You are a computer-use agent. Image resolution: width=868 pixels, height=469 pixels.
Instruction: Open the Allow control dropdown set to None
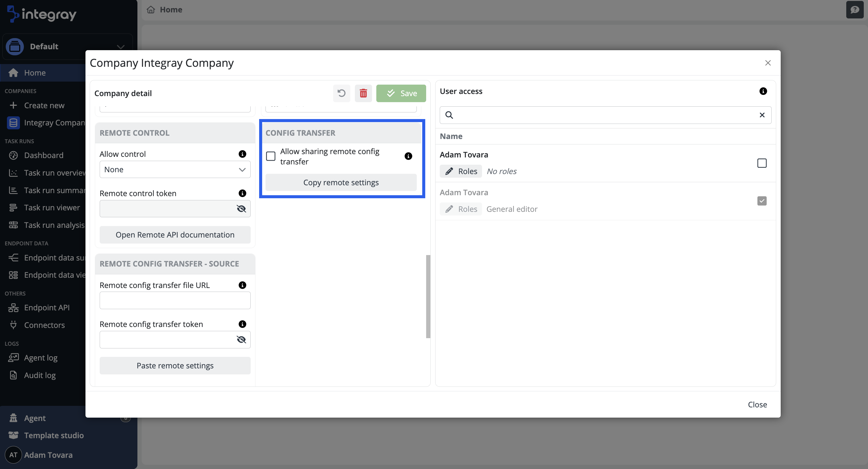pyautogui.click(x=175, y=170)
